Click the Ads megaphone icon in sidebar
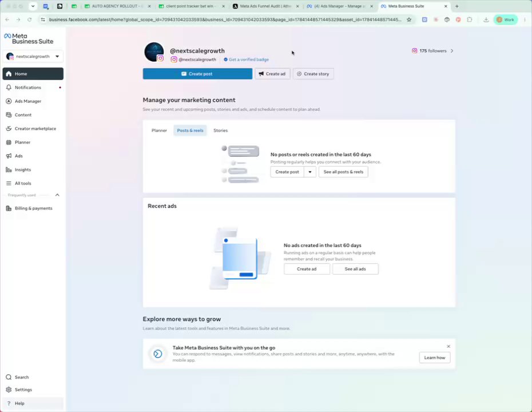Image resolution: width=532 pixels, height=412 pixels. coord(9,156)
